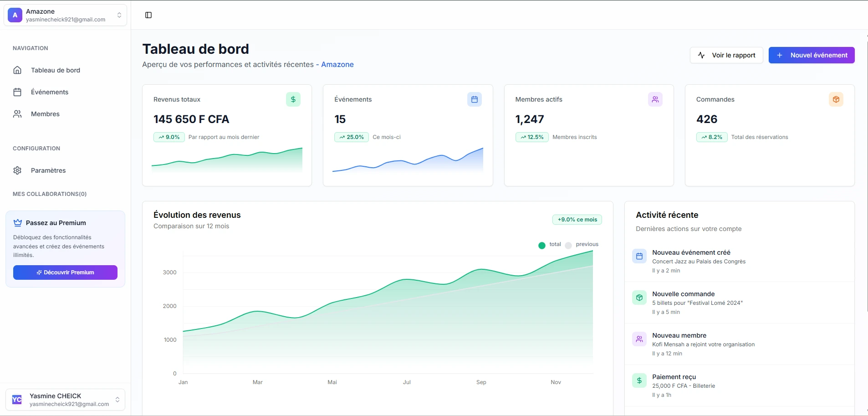Click the Amazone organization avatar icon

click(x=15, y=15)
